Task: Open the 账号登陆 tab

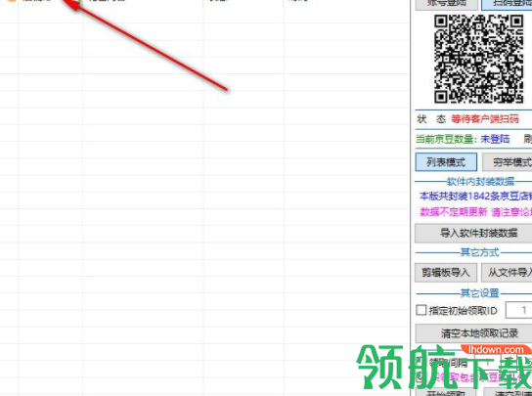Action: (x=446, y=4)
